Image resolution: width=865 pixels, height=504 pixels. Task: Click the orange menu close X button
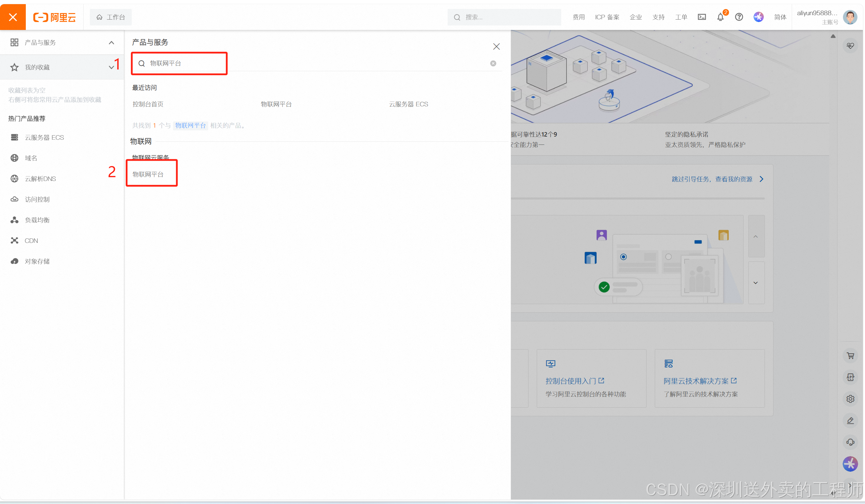(x=13, y=17)
